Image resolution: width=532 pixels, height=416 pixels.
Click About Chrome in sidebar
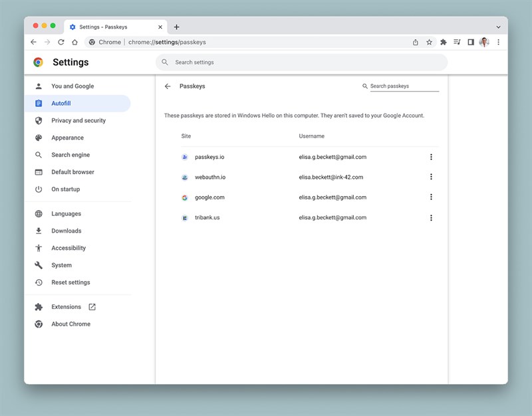point(70,324)
